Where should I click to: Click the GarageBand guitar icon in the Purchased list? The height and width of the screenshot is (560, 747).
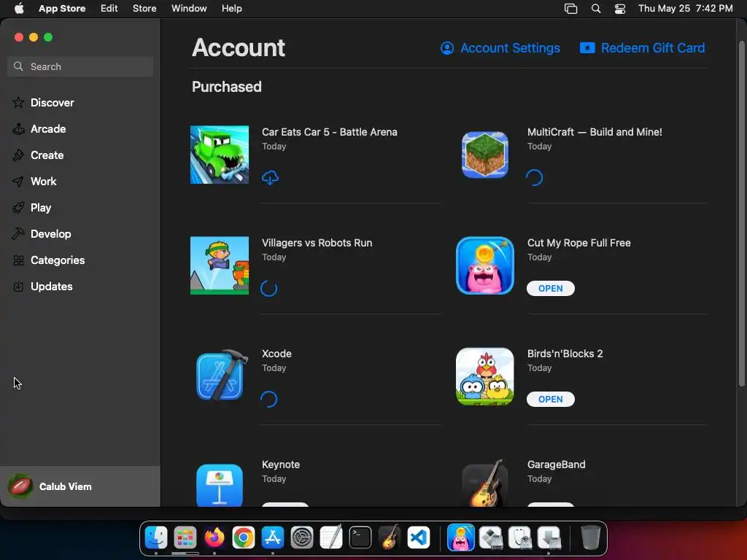[485, 483]
